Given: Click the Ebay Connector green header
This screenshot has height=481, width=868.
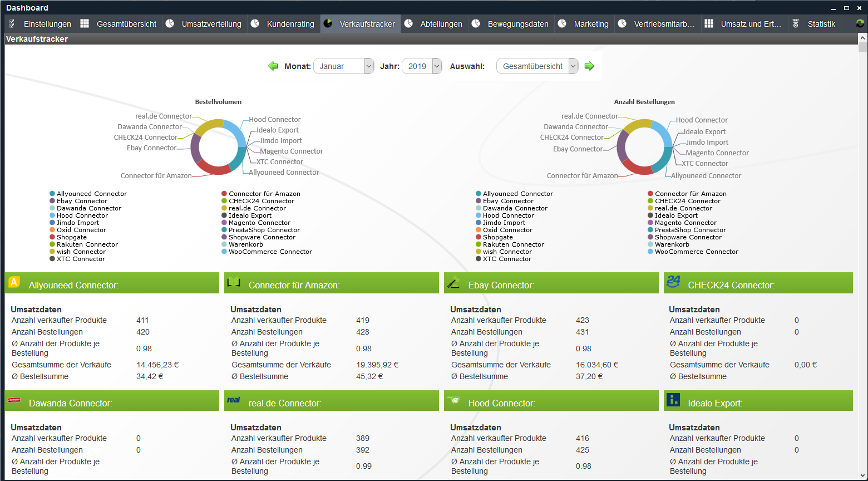Looking at the screenshot, I should click(551, 283).
